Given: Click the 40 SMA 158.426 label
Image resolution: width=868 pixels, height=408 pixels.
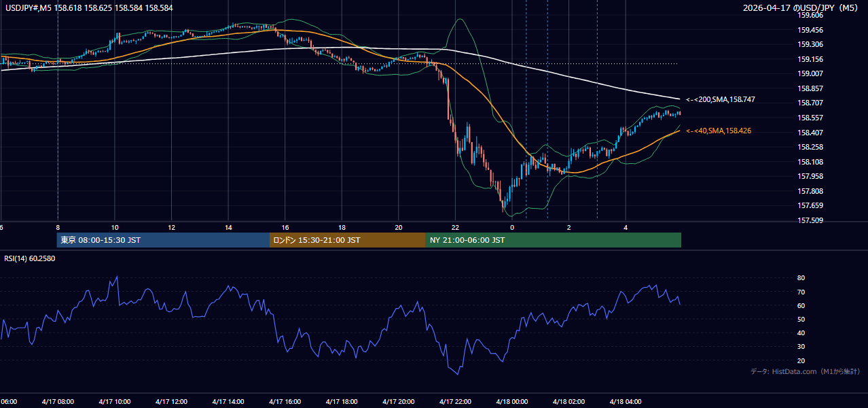Looking at the screenshot, I should click(719, 131).
